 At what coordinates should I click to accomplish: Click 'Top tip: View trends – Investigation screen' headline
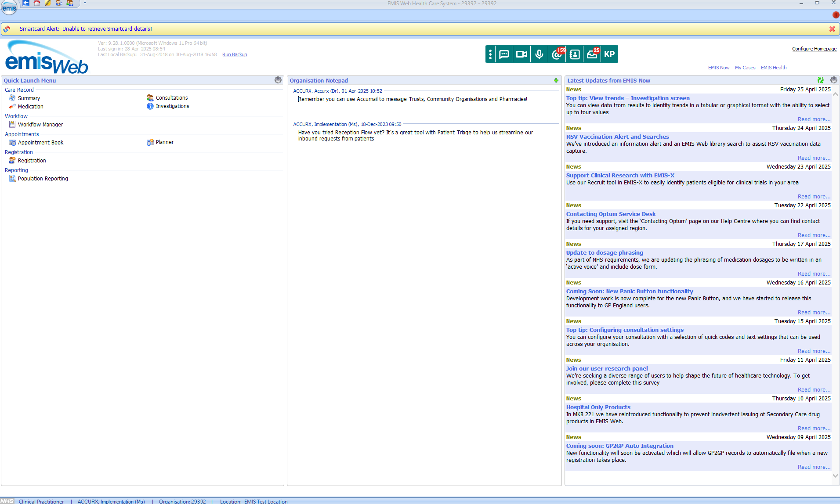pyautogui.click(x=628, y=98)
